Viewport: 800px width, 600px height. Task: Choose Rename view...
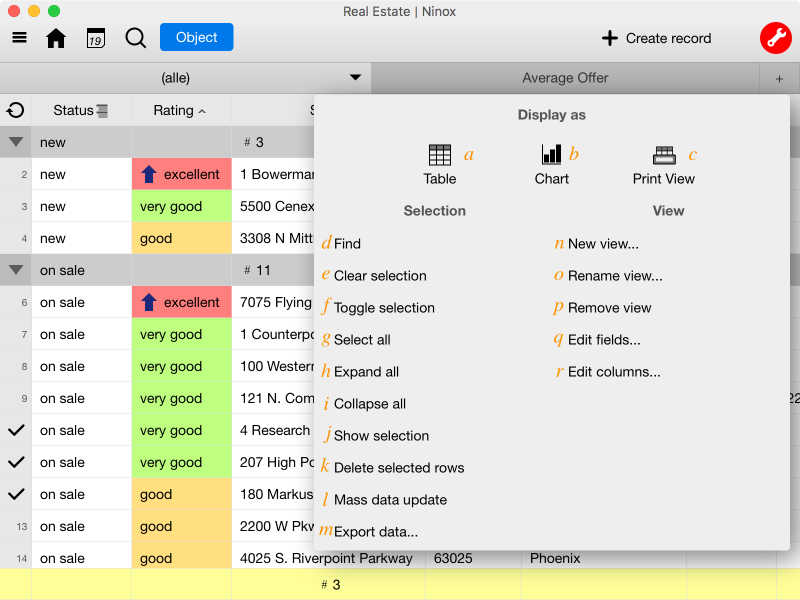tap(615, 276)
